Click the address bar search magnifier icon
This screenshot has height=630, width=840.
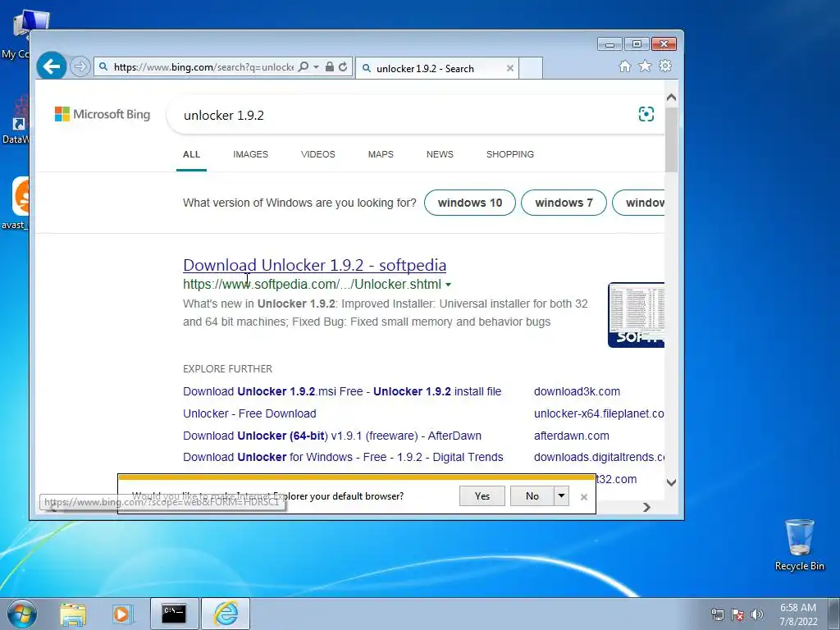(x=304, y=67)
